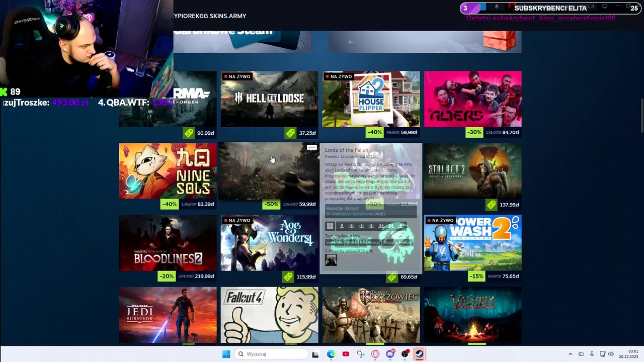Viewport: 644px width, 362px height.
Task: Open the hovered Lords of the Fallen card image
Action: coord(269,171)
